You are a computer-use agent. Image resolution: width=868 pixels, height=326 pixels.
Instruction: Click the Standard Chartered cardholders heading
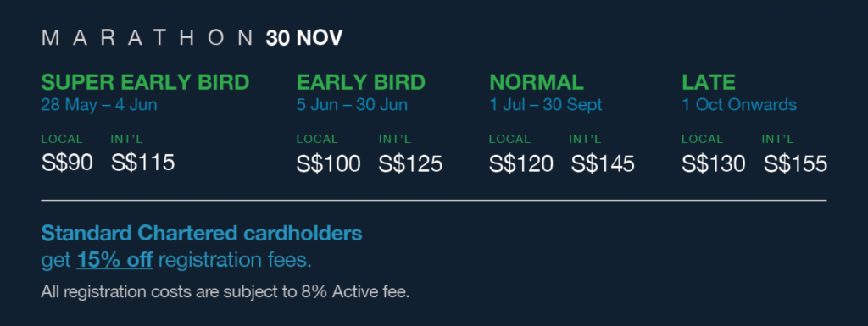click(202, 233)
